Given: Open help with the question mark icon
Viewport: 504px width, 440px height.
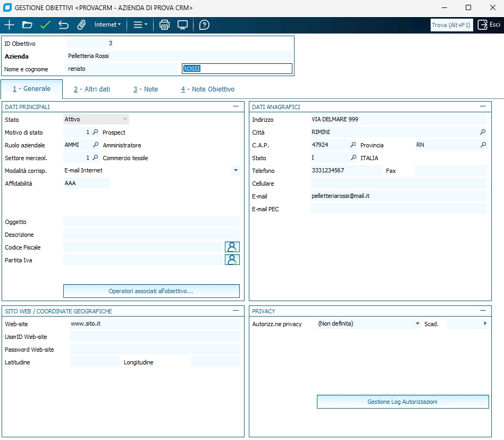Looking at the screenshot, I should [204, 25].
